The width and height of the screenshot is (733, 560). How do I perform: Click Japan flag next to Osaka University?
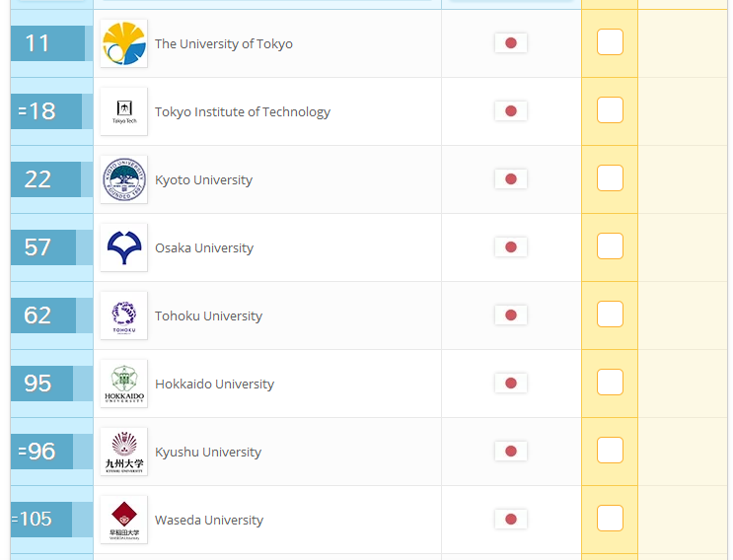pos(510,247)
